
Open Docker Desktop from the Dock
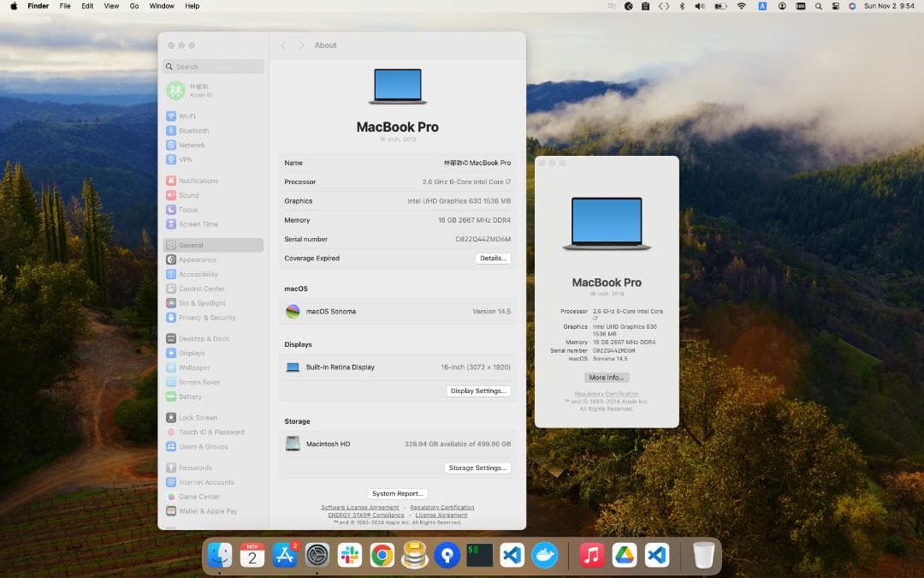[x=545, y=555]
